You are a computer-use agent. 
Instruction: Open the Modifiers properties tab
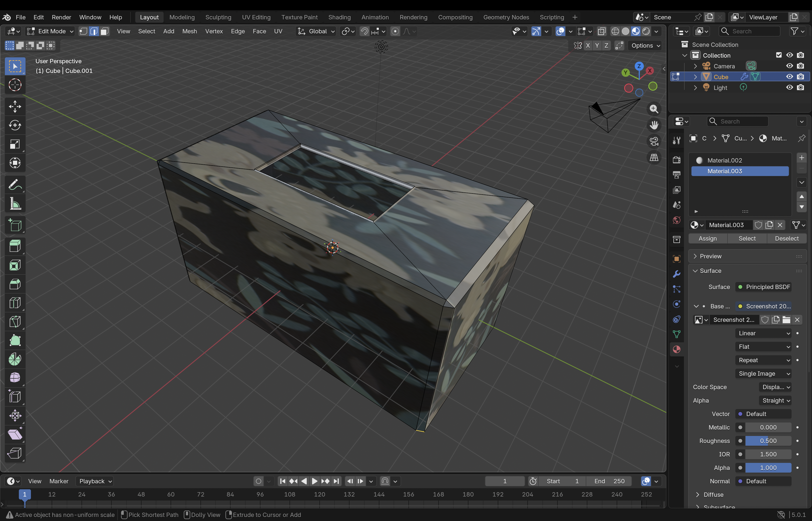tap(676, 274)
